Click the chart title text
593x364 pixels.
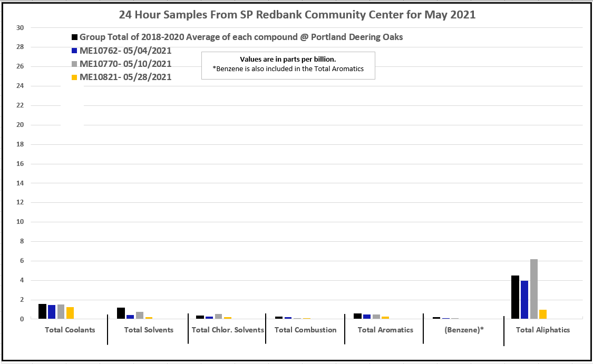click(297, 15)
